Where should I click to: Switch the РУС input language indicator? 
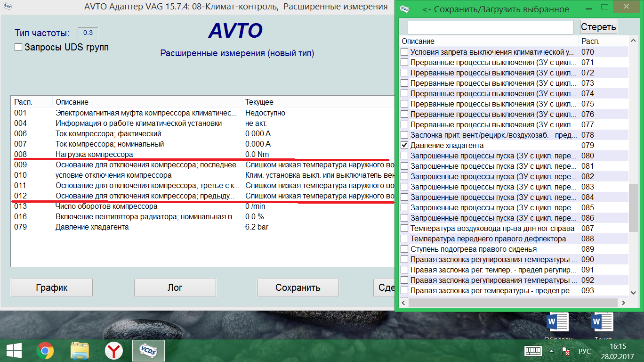tap(584, 351)
